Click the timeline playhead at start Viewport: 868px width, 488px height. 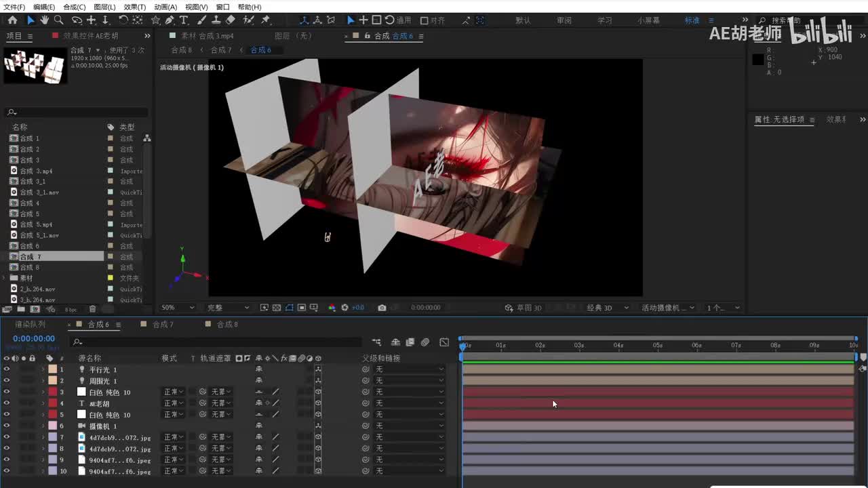(462, 347)
